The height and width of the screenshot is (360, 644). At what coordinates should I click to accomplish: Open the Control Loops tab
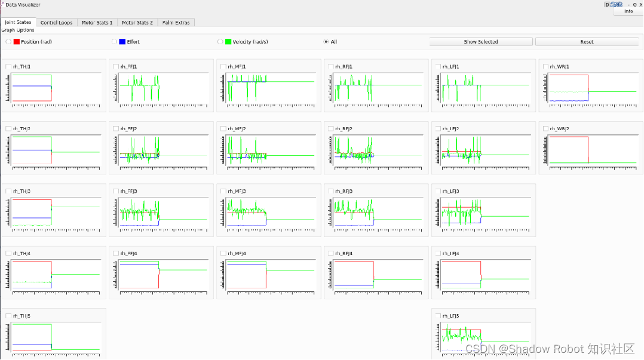pyautogui.click(x=56, y=23)
